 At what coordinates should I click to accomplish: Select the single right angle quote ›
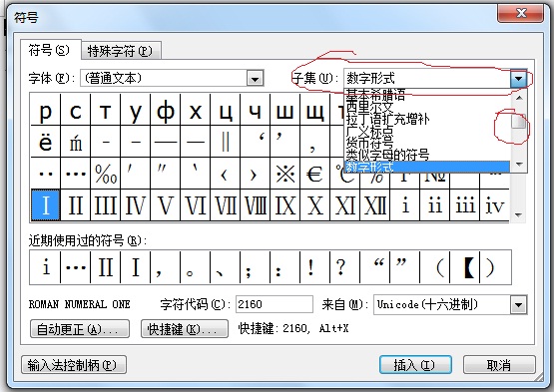click(256, 173)
